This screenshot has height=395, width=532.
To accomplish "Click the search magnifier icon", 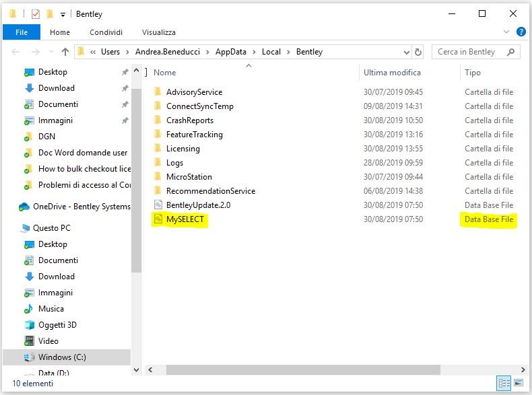I will click(x=510, y=52).
